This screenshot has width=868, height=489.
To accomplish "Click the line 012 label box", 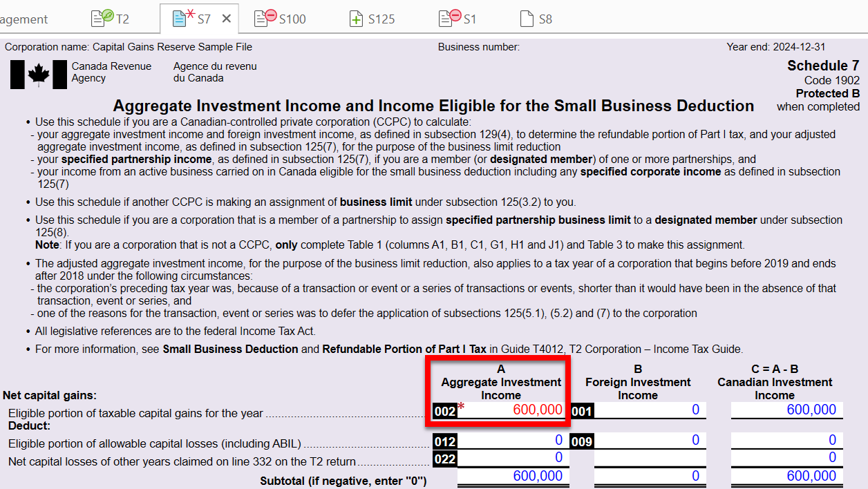I will click(445, 441).
